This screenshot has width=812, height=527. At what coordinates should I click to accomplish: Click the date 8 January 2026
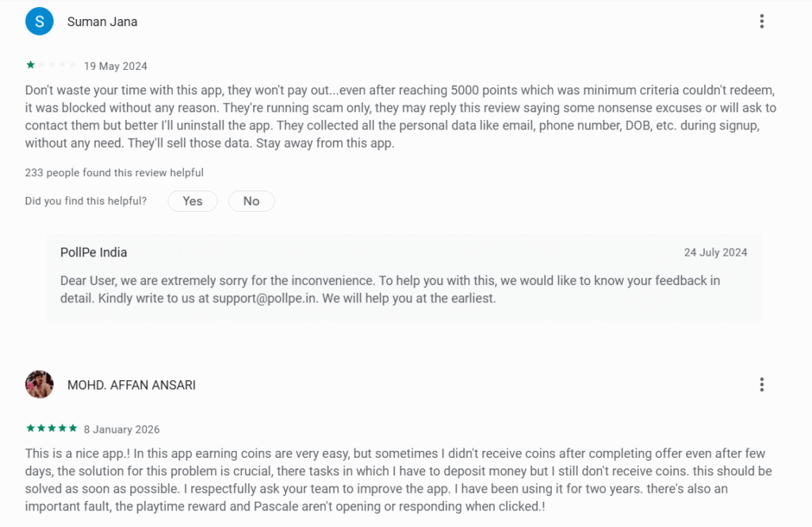[x=121, y=429]
